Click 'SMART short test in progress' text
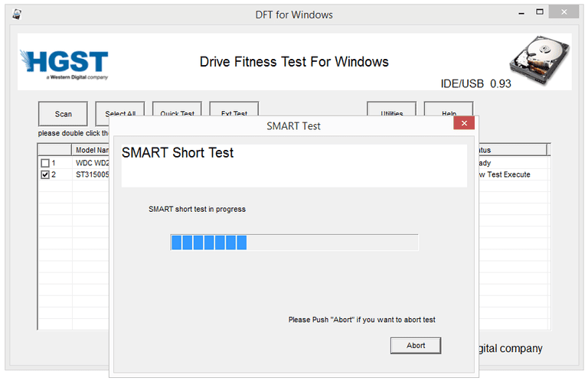Image resolution: width=588 pixels, height=384 pixels. (x=197, y=209)
